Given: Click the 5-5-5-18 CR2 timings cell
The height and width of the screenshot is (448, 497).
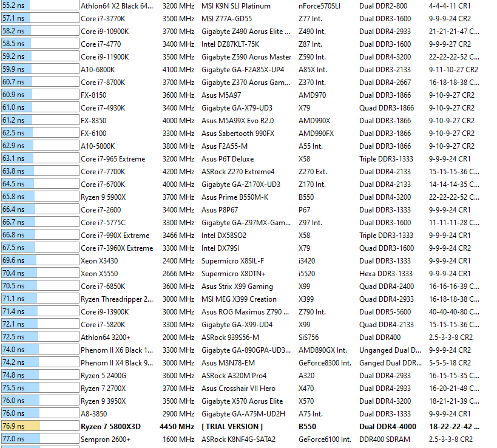Looking at the screenshot, I should (450, 363).
